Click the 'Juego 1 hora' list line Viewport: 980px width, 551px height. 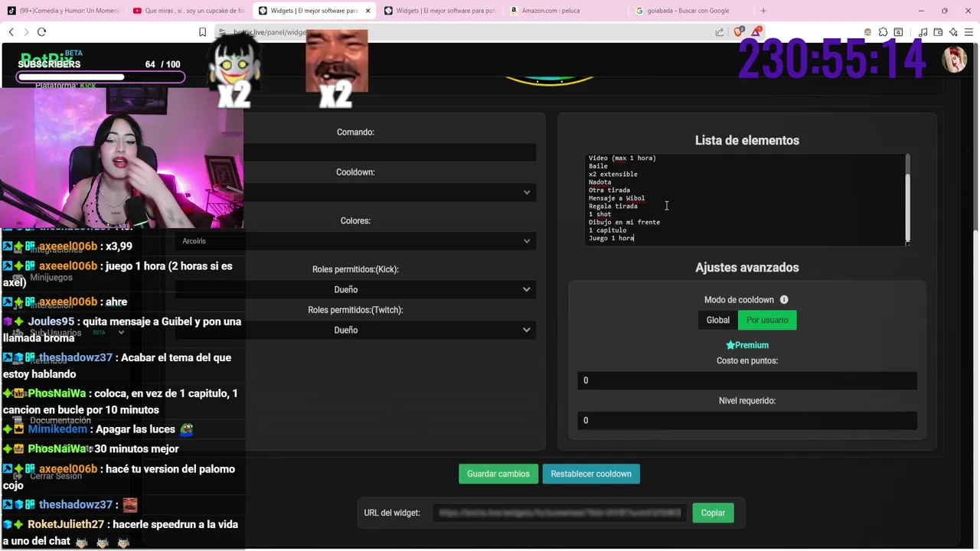coord(611,238)
